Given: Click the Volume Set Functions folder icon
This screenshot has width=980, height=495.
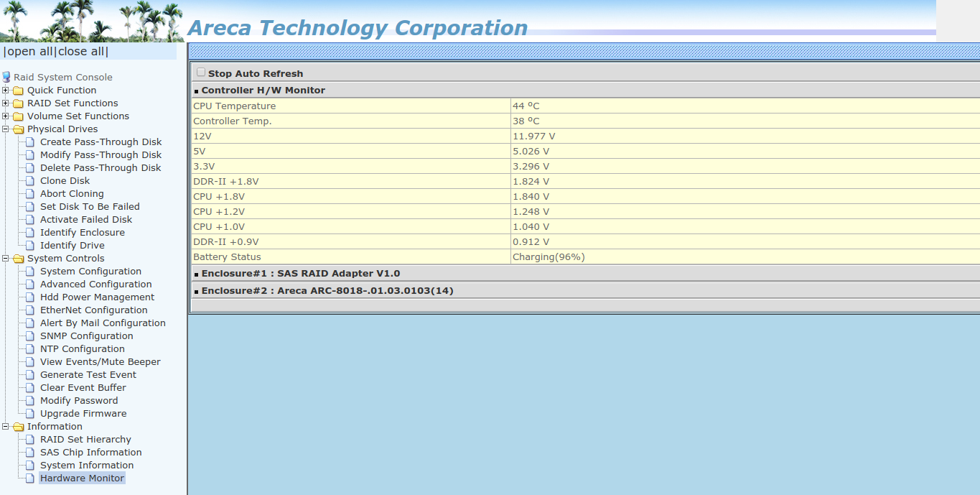Looking at the screenshot, I should [18, 116].
